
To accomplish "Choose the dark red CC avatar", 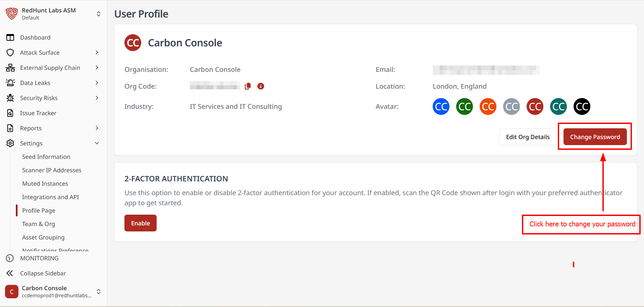I will pyautogui.click(x=535, y=106).
